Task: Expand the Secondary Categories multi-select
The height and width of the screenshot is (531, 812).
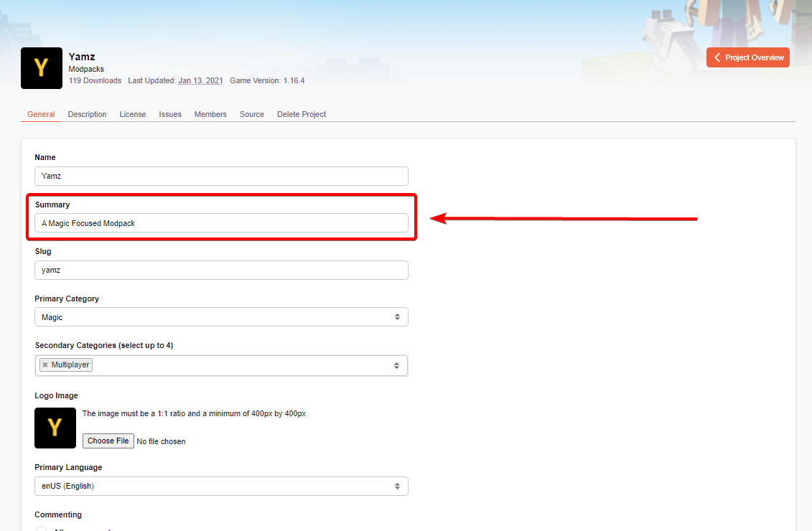Action: tap(221, 365)
